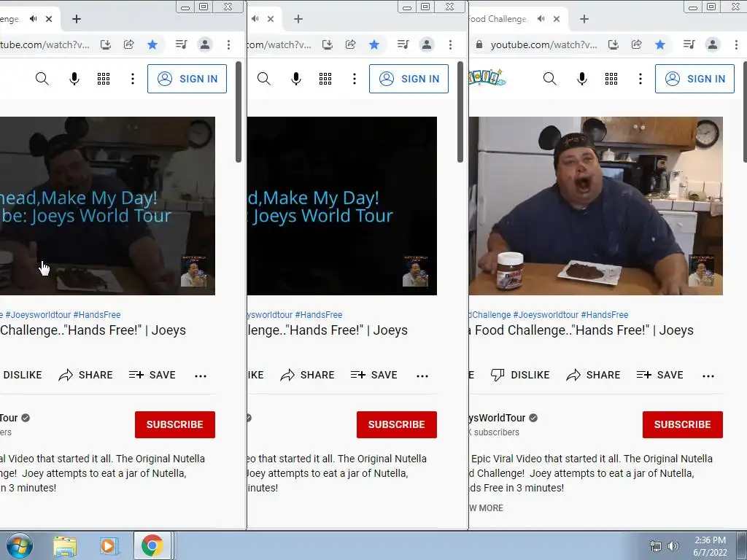Open Windows Start button
Viewport: 747px width, 560px height.
pyautogui.click(x=20, y=545)
